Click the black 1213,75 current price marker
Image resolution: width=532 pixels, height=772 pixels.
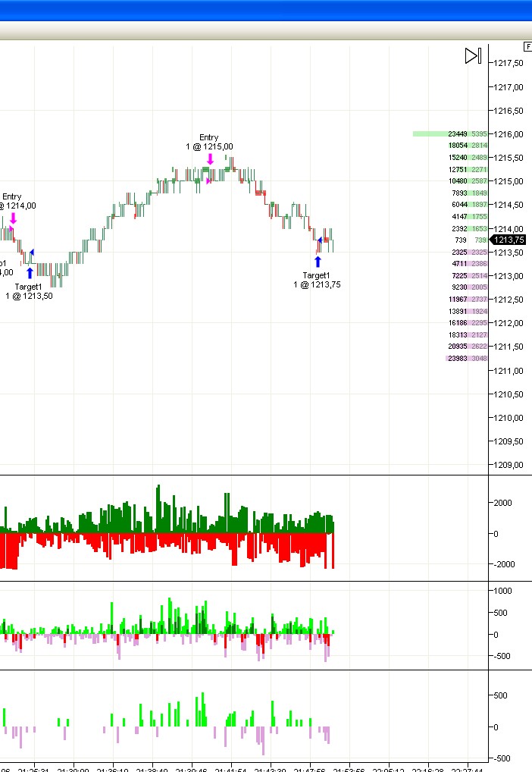(509, 240)
